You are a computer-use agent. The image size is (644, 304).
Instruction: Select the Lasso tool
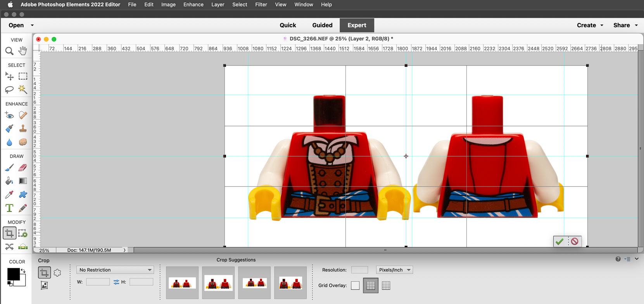[x=9, y=90]
